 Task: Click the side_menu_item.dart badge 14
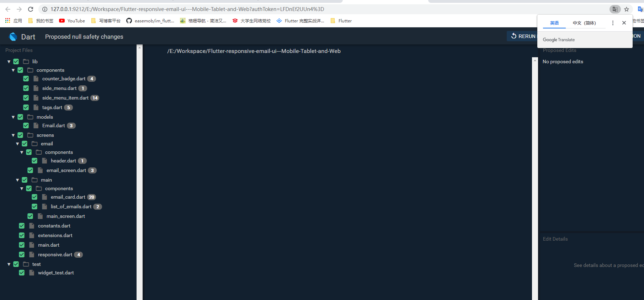coord(95,98)
